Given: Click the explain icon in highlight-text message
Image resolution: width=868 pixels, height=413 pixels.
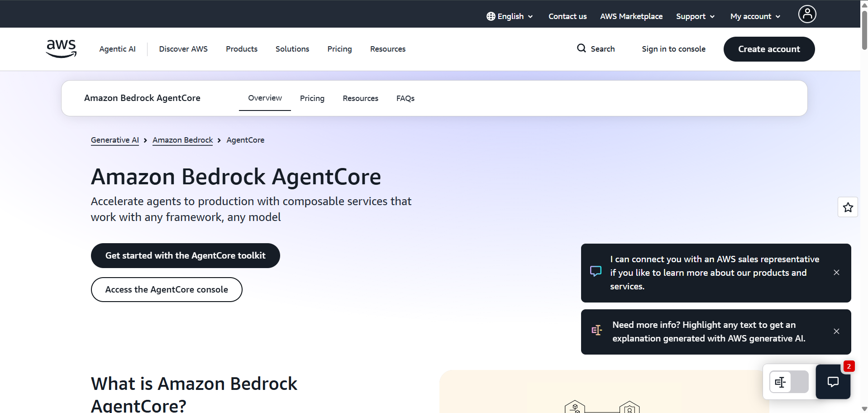Looking at the screenshot, I should pos(596,331).
